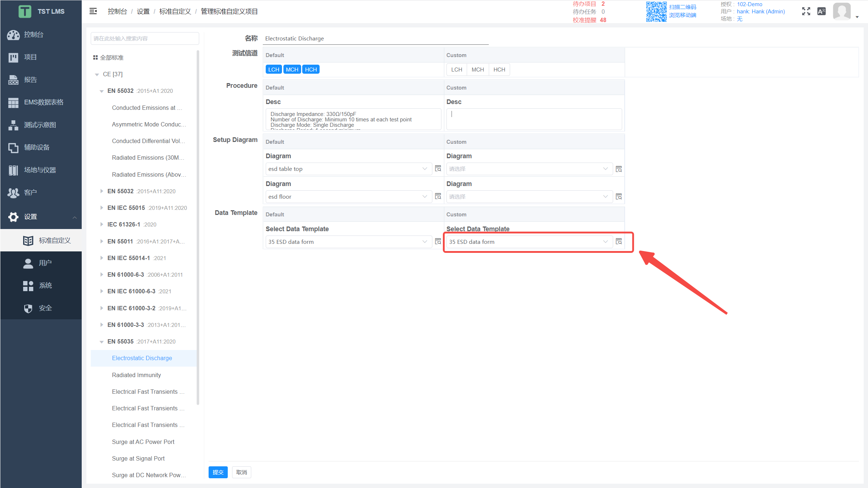Open 控制台 dashboard in sidebar
Viewport: 868px width, 488px height.
[x=41, y=35]
